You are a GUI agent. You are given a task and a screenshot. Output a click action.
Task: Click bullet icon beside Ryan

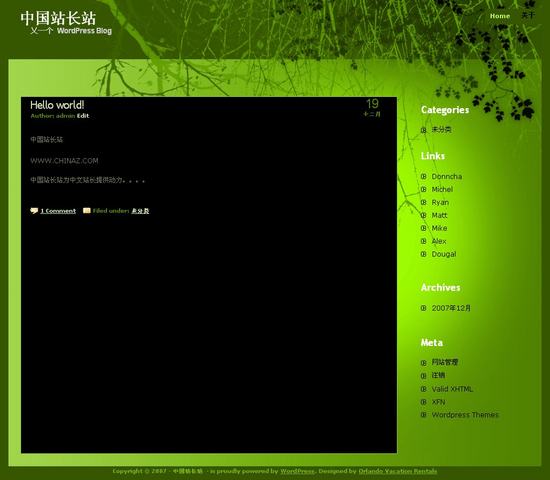pos(423,202)
